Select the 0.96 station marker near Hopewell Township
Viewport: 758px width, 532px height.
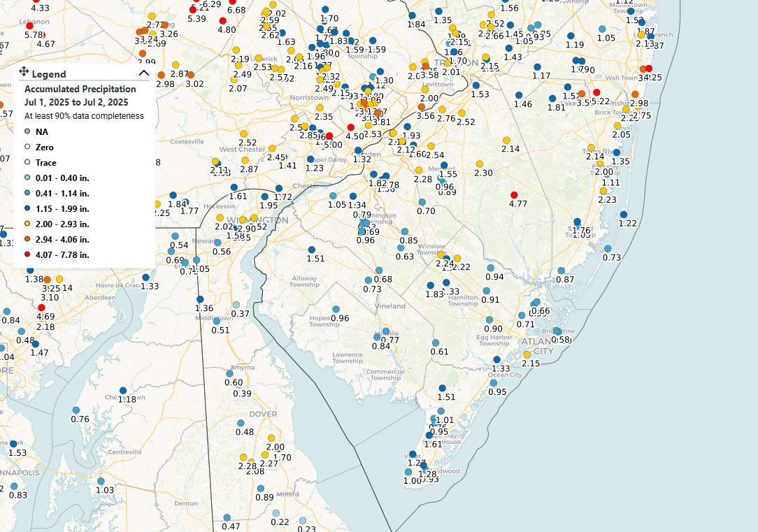[336, 309]
